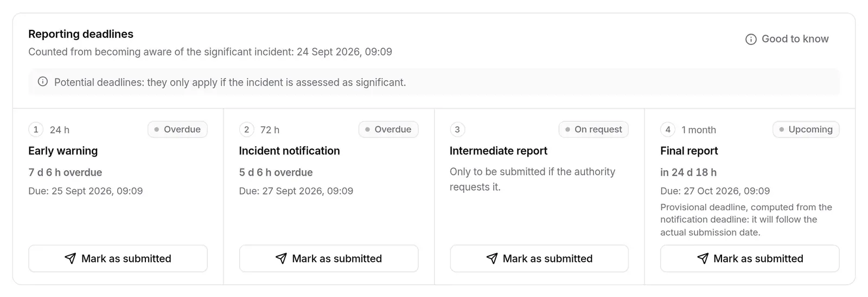The image size is (868, 297).
Task: Mark Incident notification as submitted
Action: click(x=329, y=259)
